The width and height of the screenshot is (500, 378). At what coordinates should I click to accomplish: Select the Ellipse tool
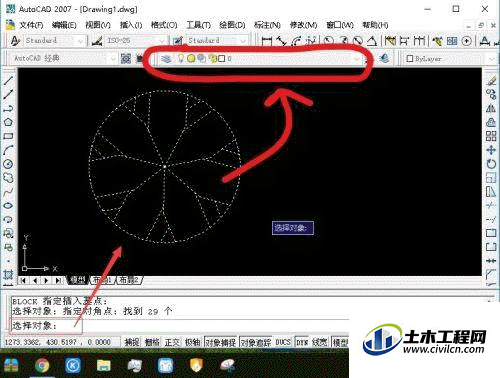[8, 206]
